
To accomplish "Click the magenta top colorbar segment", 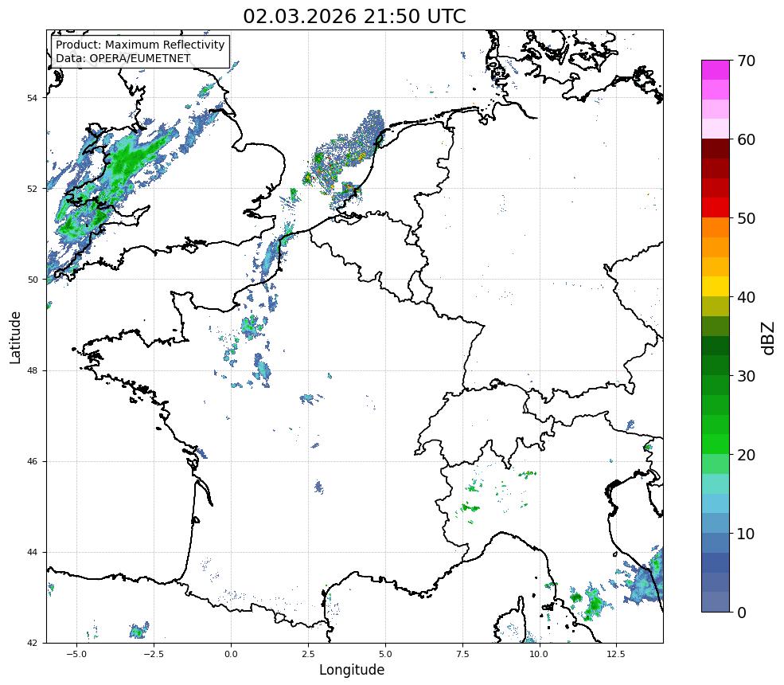I will click(716, 70).
